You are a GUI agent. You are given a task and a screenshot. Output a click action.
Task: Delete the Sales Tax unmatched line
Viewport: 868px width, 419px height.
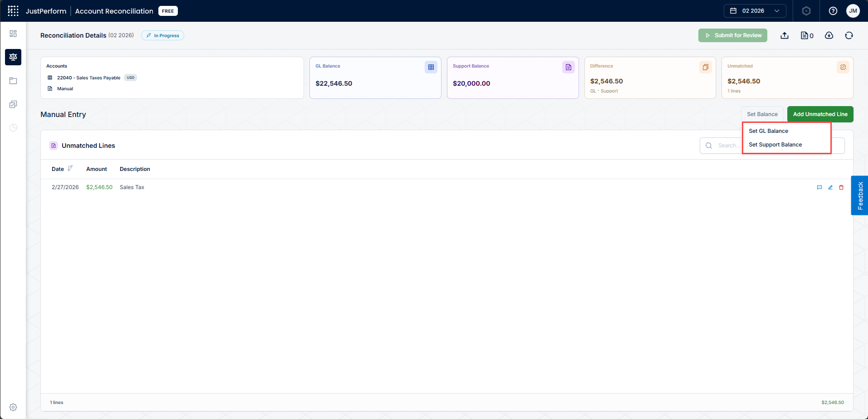point(841,187)
